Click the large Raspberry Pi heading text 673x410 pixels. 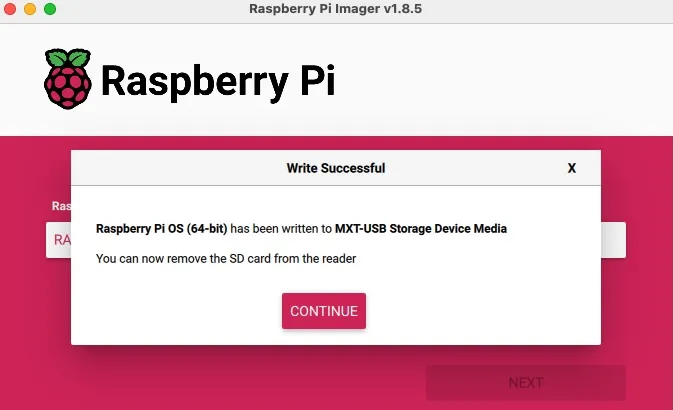click(x=218, y=81)
